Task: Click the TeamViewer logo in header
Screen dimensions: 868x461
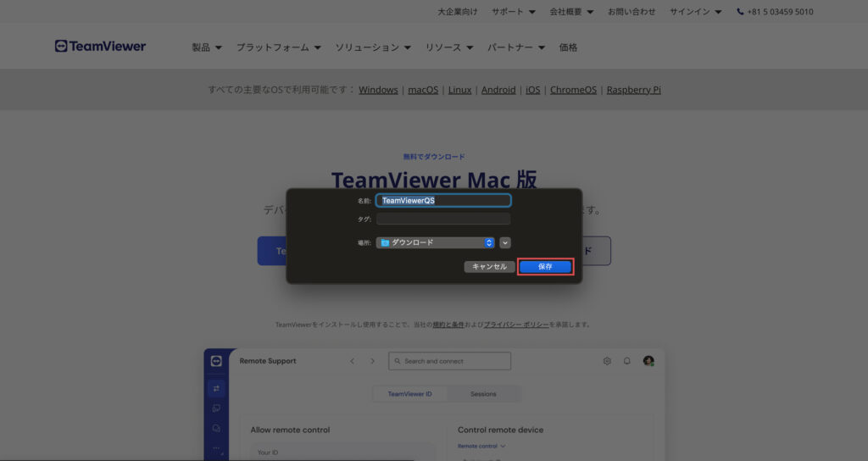Action: (x=100, y=47)
